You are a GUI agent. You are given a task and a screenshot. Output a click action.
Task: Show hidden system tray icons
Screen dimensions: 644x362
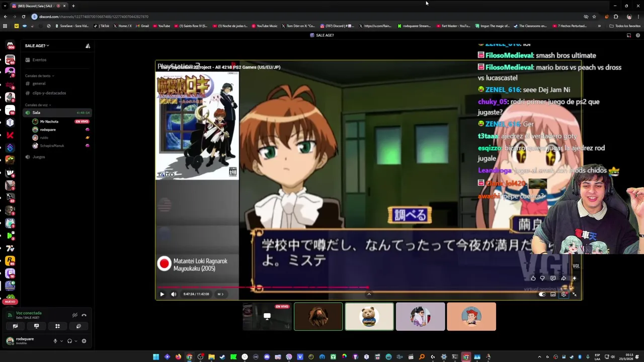(x=540, y=357)
